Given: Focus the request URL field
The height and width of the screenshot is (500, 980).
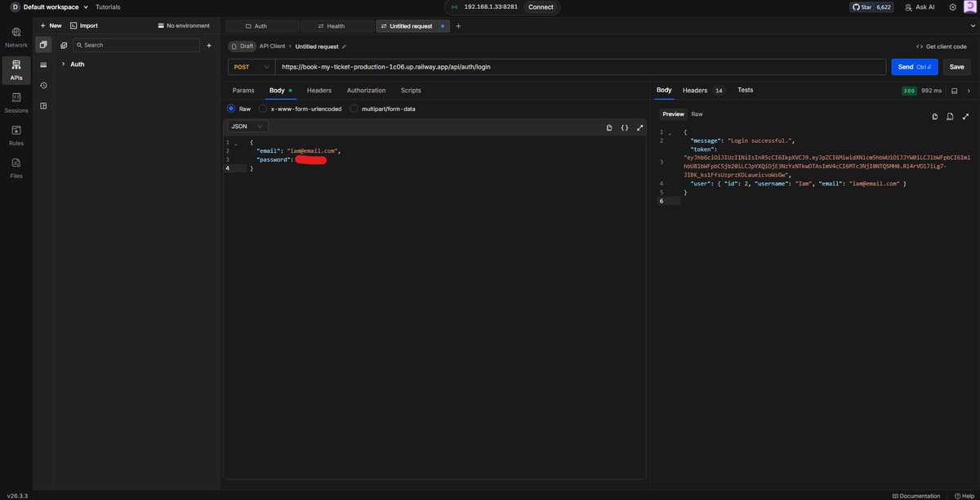Looking at the screenshot, I should pos(581,67).
